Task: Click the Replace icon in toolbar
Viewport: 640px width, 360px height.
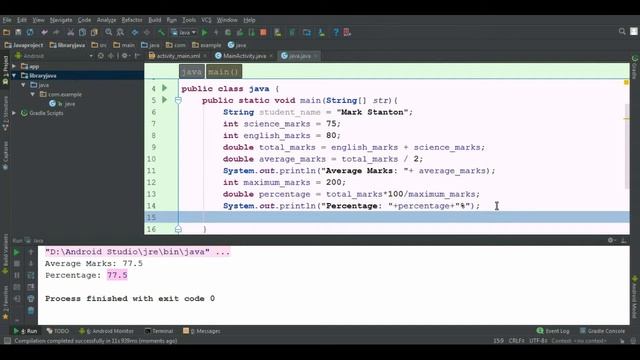Action: (120, 32)
